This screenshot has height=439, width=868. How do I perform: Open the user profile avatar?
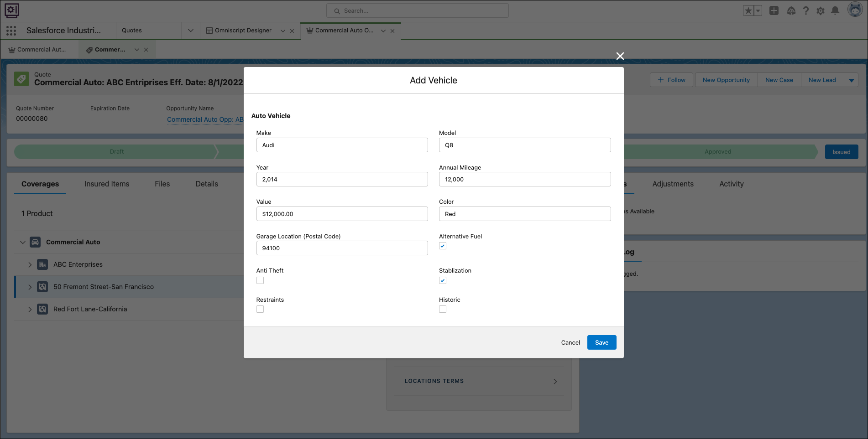coord(855,10)
